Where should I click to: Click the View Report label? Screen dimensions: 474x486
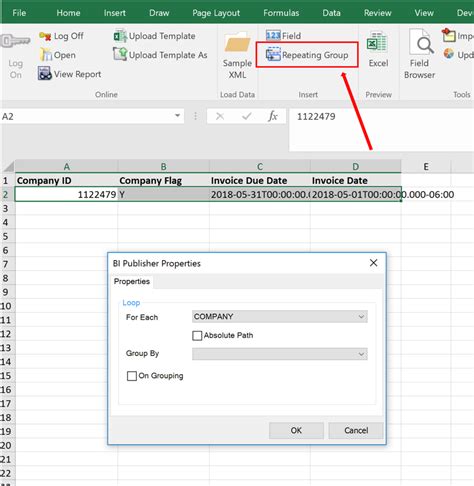77,74
